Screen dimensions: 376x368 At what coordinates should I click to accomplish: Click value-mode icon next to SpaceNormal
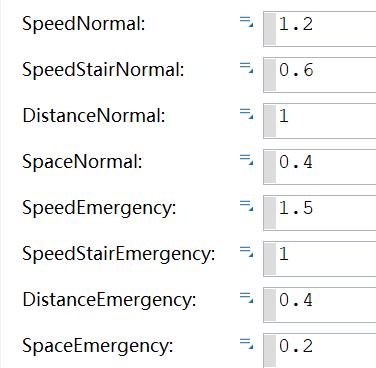pyautogui.click(x=246, y=160)
